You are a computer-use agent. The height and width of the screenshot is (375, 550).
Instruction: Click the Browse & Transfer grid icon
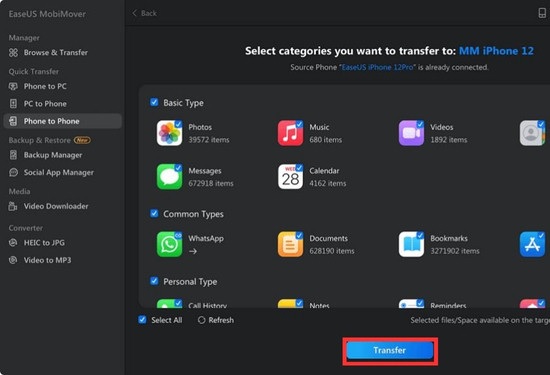[13, 53]
